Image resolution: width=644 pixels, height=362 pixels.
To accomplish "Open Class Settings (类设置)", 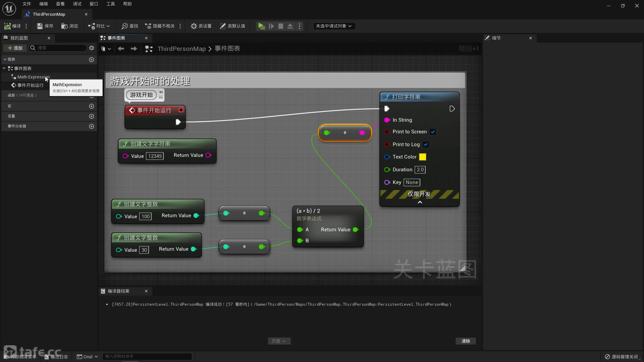I will 201,26.
